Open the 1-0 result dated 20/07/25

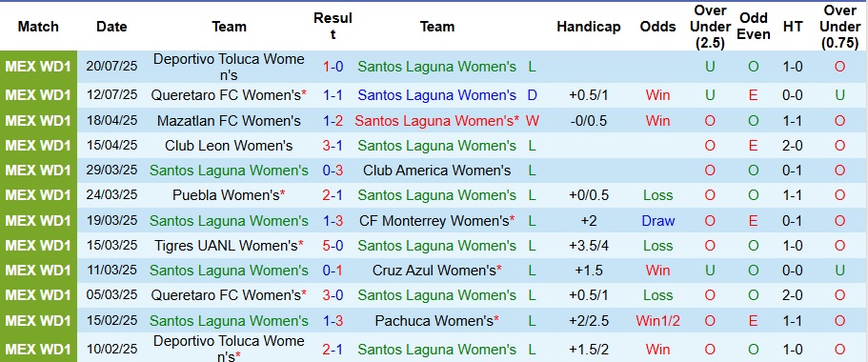click(333, 67)
